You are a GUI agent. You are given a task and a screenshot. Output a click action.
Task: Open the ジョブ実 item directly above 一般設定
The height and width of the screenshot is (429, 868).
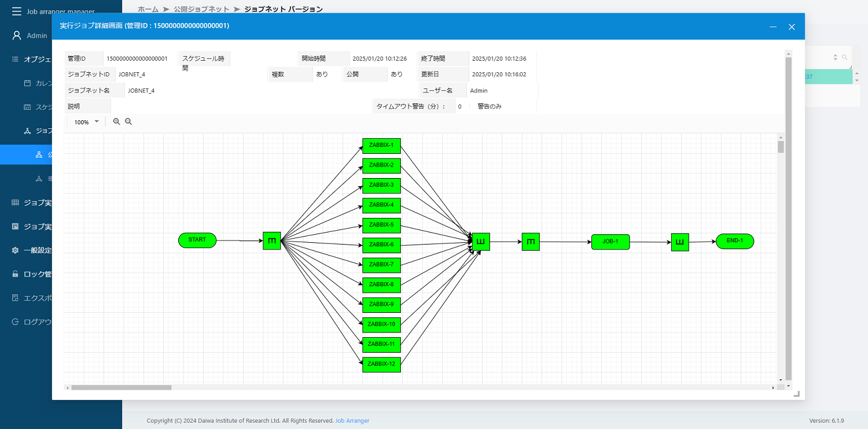click(x=32, y=226)
